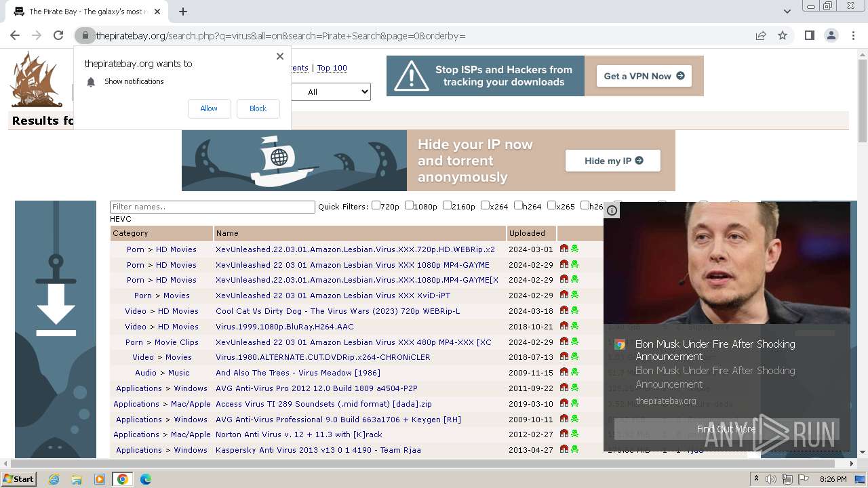The height and width of the screenshot is (488, 868).
Task: Close the notification permission popup
Action: pos(280,56)
